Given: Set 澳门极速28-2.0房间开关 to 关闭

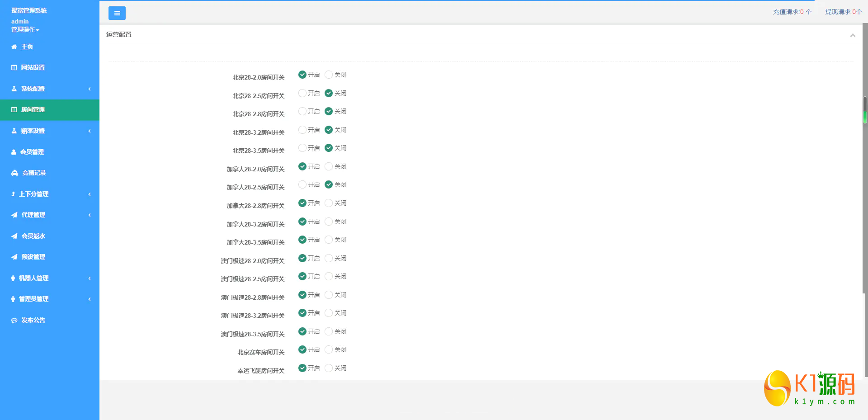Looking at the screenshot, I should (x=329, y=258).
